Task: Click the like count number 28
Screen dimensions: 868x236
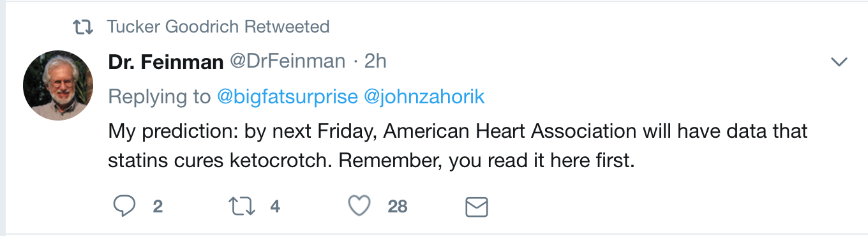Action: [397, 206]
